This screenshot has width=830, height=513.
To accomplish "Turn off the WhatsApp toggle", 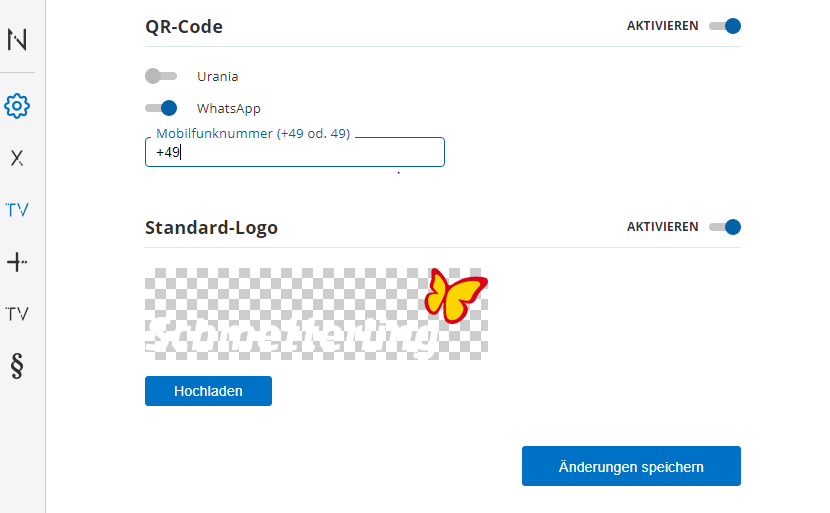I will [161, 108].
